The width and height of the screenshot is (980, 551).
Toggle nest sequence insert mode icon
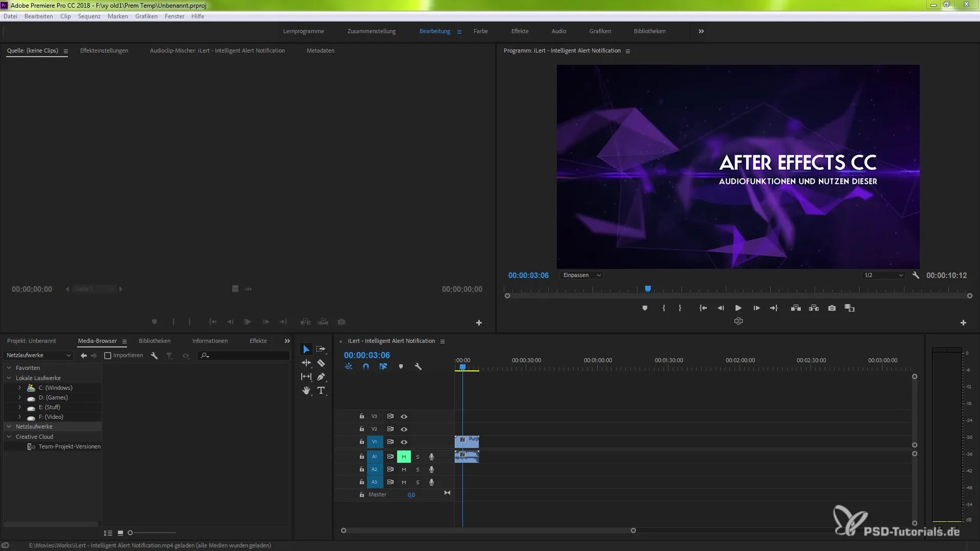coord(349,367)
